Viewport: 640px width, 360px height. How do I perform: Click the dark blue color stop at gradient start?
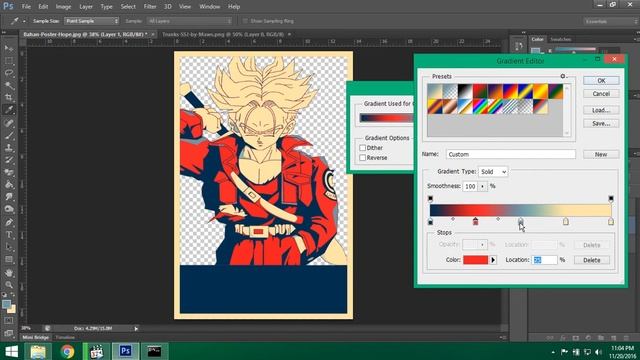[430, 222]
